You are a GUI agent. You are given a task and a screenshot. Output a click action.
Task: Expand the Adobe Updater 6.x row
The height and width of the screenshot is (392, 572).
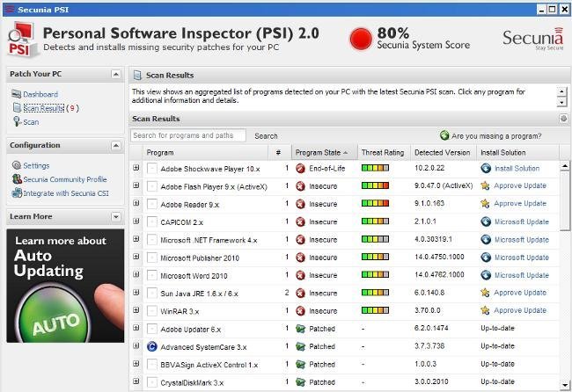click(136, 328)
